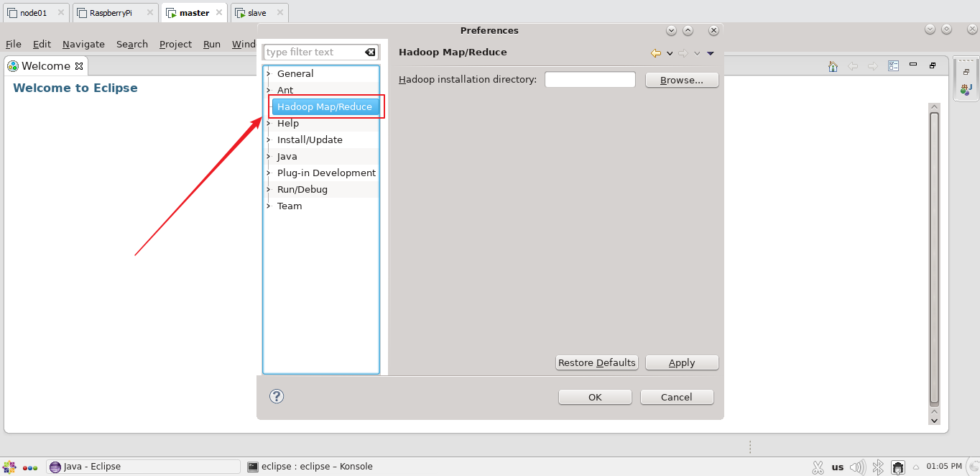Click restore icon in the right trim stack

966,72
